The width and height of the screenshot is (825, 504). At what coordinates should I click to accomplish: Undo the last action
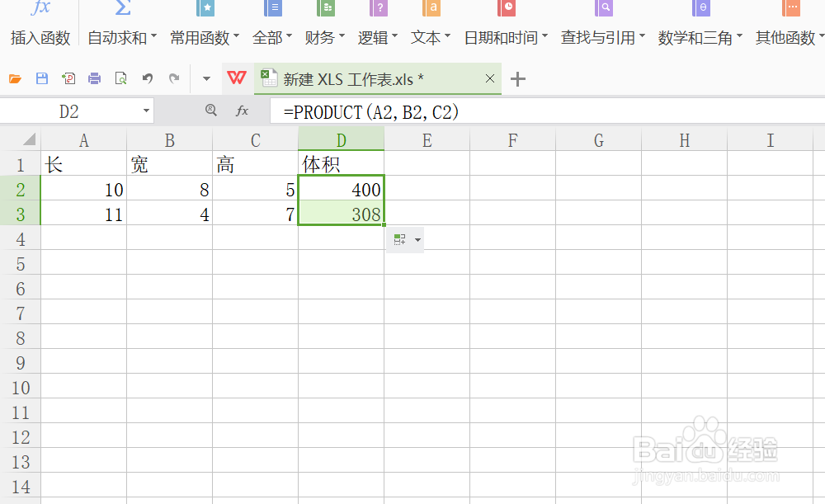tap(148, 79)
